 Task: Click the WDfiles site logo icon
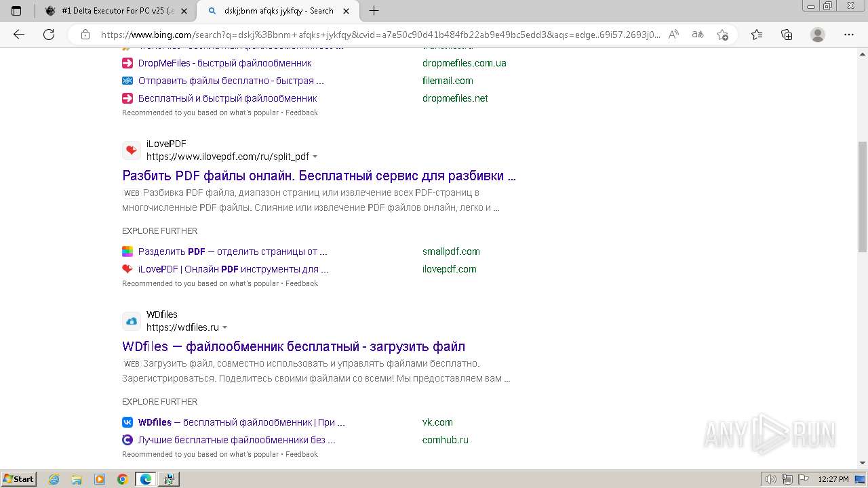[132, 321]
